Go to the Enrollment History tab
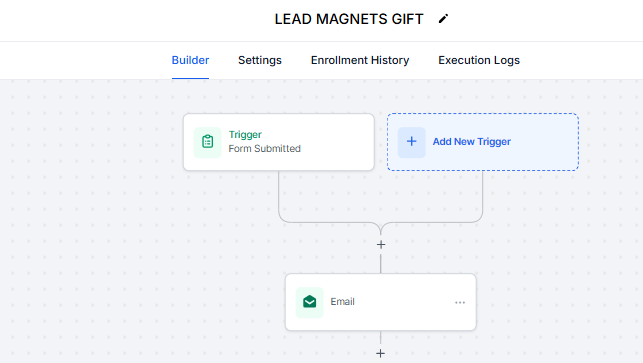This screenshot has height=363, width=643. tap(360, 60)
